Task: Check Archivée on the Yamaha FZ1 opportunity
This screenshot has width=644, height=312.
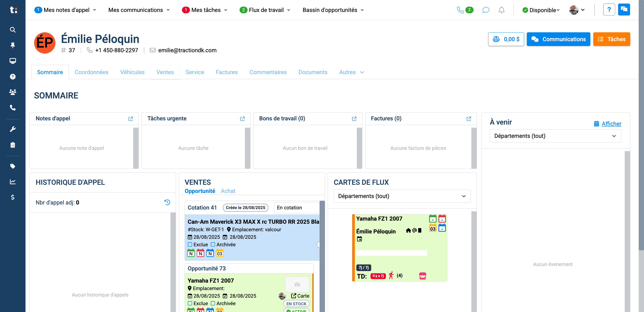Action: [213, 304]
